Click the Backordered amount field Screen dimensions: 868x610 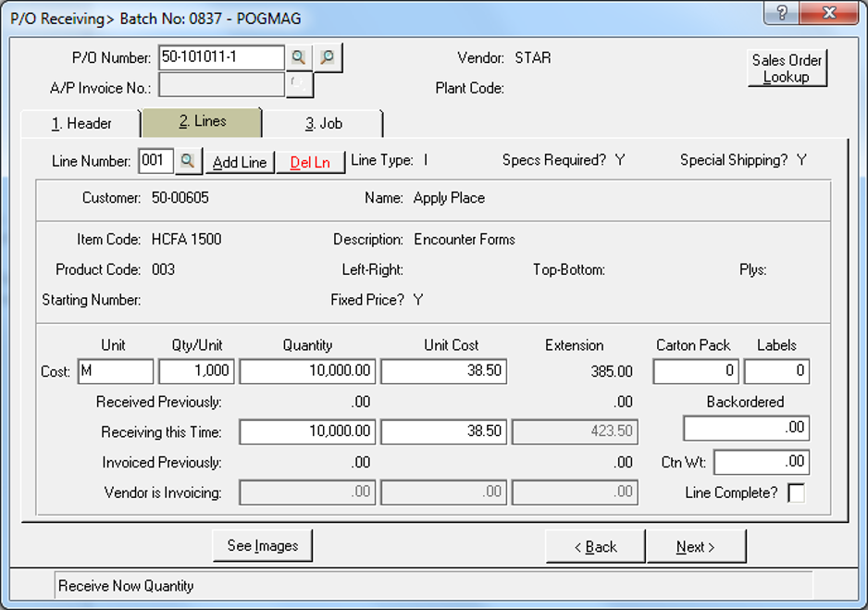[746, 428]
